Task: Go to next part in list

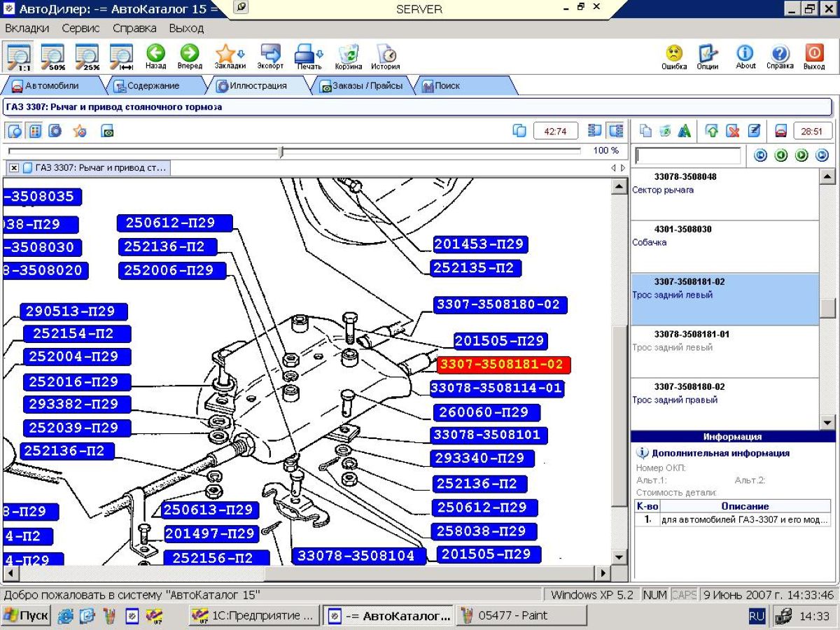Action: click(x=801, y=155)
